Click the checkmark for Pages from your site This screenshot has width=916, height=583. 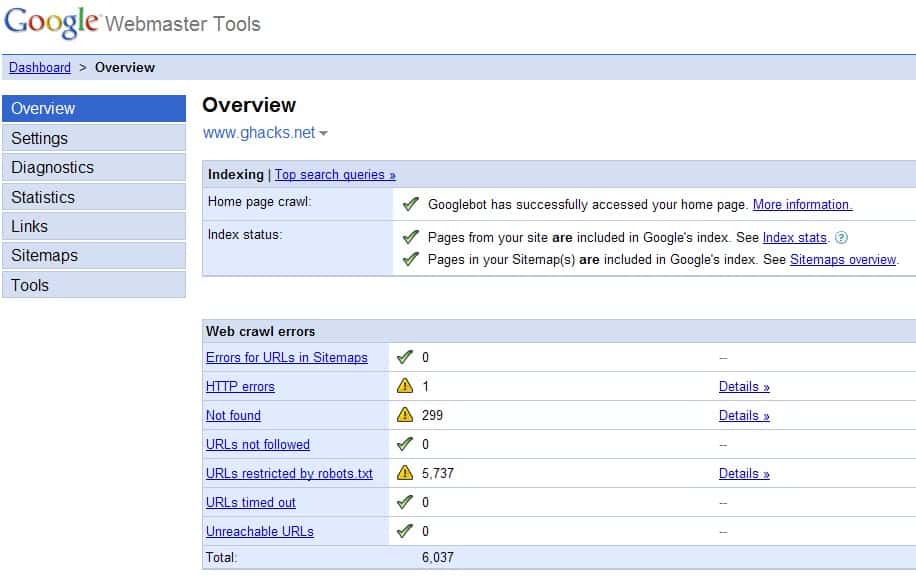pos(411,237)
